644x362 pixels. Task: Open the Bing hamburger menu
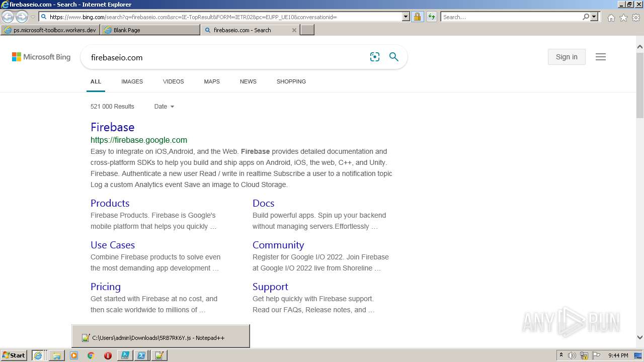pos(601,57)
